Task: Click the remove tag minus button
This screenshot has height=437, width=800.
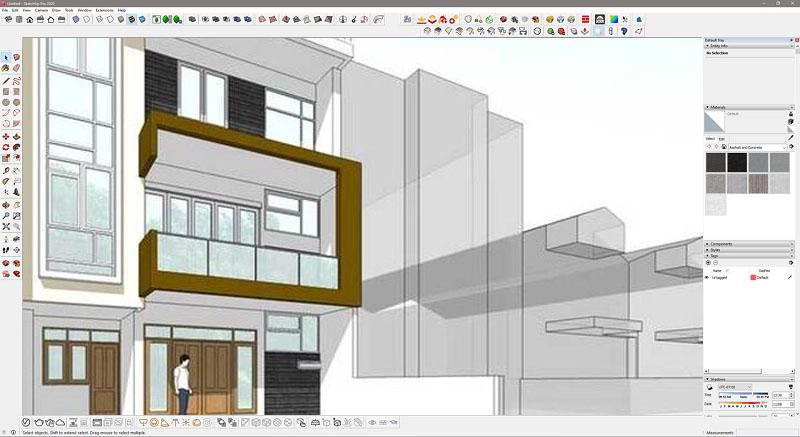Action: click(x=715, y=263)
